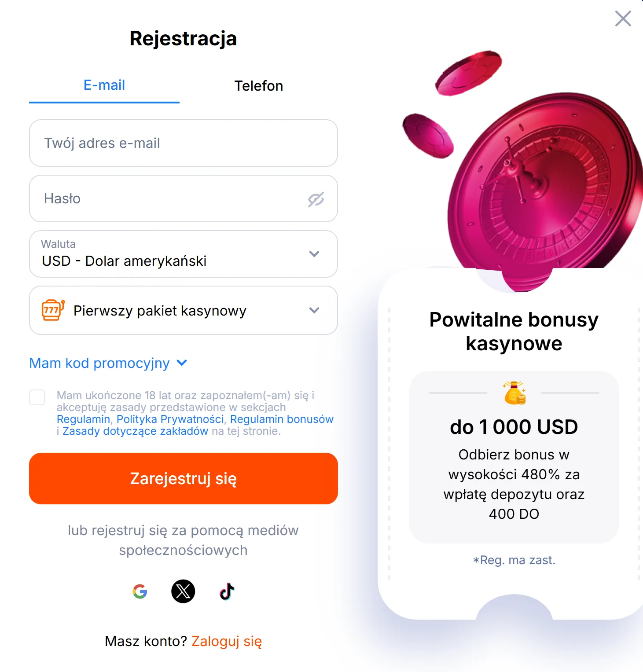This screenshot has height=672, width=643.
Task: Sign up with the Google icon
Action: [140, 591]
